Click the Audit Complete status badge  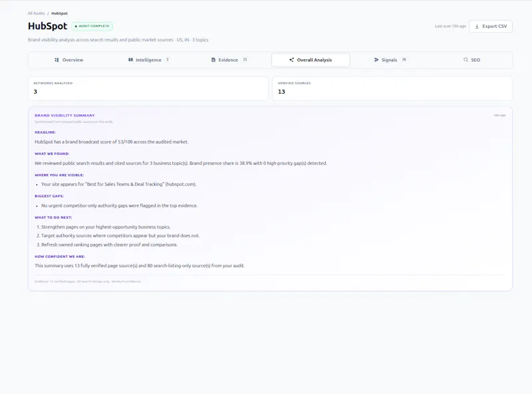point(92,26)
